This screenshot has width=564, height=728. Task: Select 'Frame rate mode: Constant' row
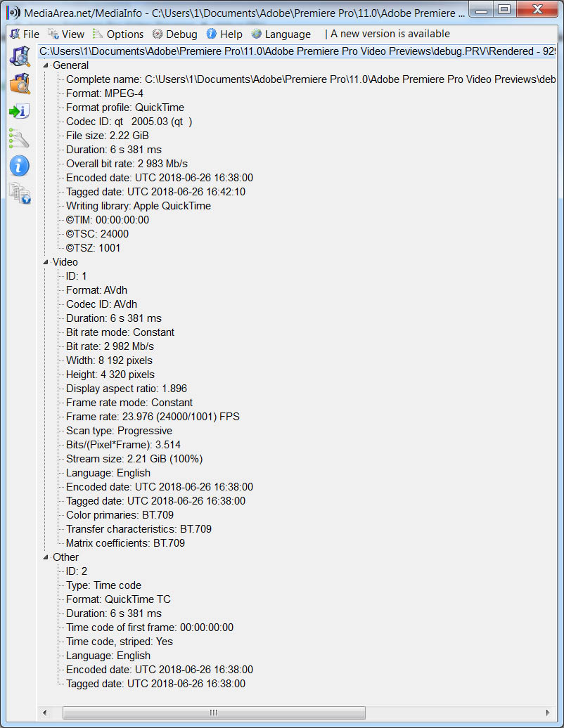129,403
